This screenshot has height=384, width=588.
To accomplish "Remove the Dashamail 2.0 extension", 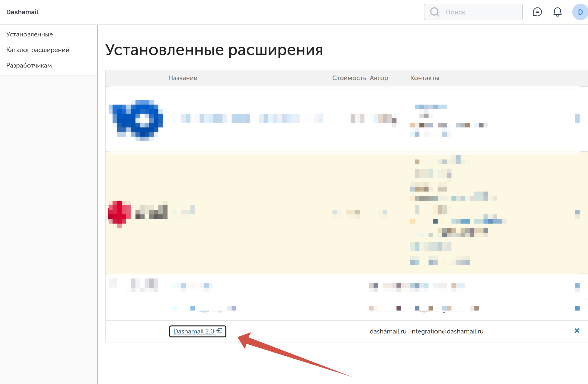I will [577, 331].
